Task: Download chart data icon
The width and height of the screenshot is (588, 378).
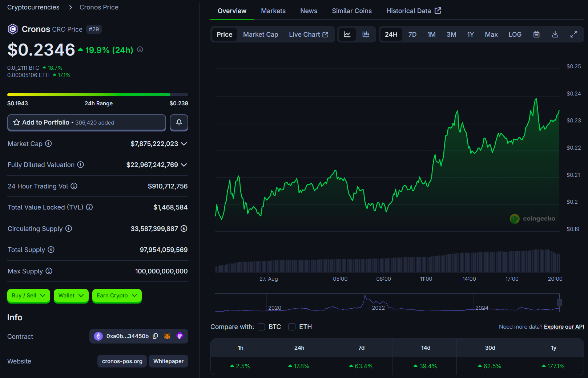Action: [555, 34]
